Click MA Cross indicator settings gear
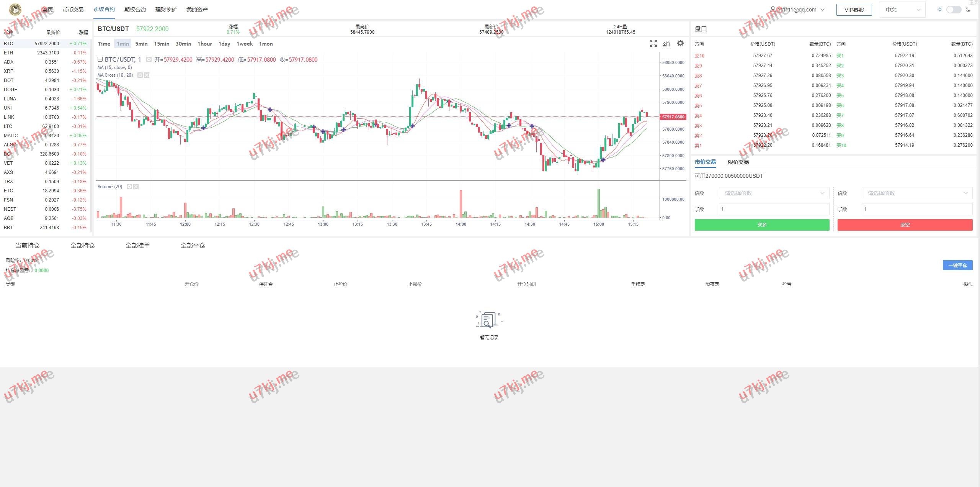The height and width of the screenshot is (487, 980). 140,75
